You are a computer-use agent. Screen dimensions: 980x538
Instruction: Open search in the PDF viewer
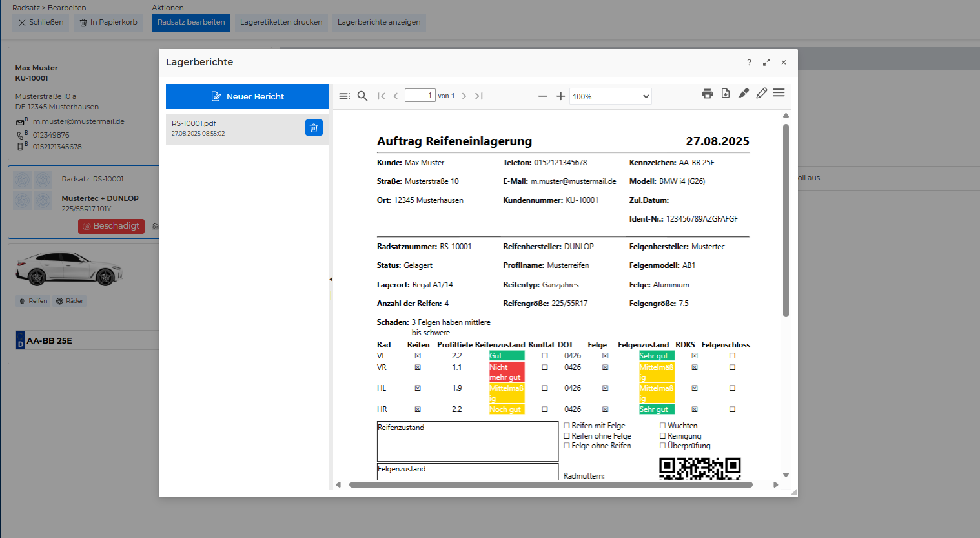tap(363, 96)
